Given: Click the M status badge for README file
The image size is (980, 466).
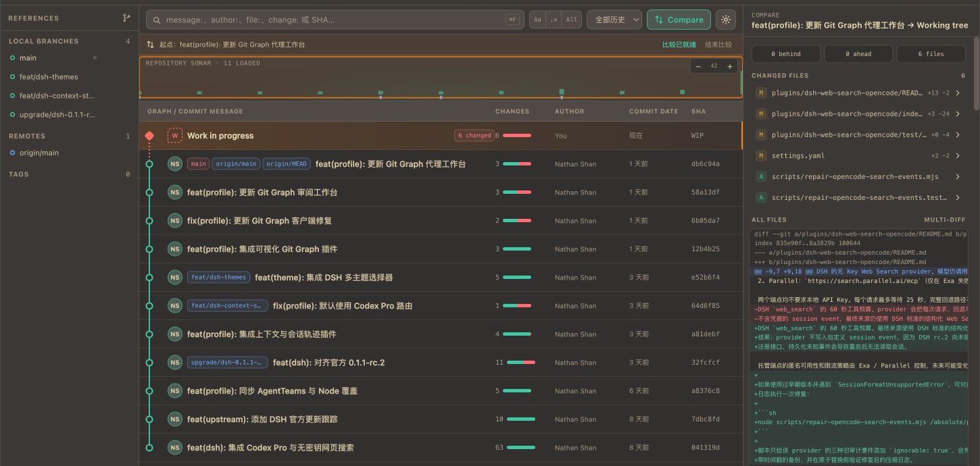Looking at the screenshot, I should (x=761, y=93).
